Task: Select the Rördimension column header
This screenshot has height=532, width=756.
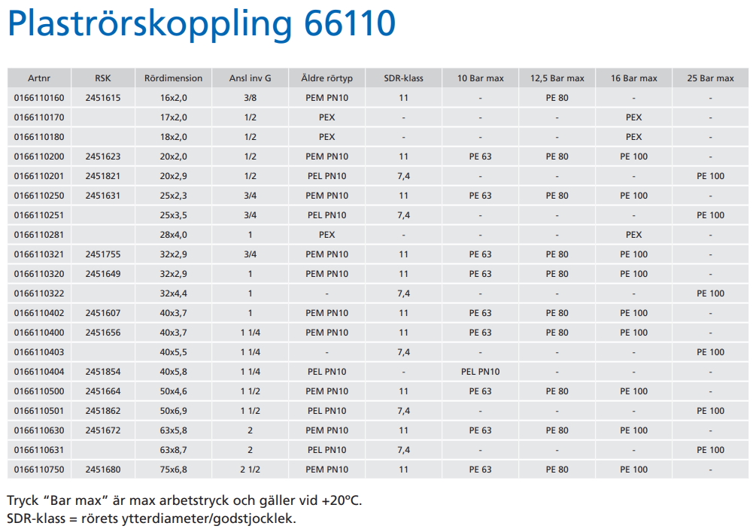Action: pyautogui.click(x=173, y=78)
